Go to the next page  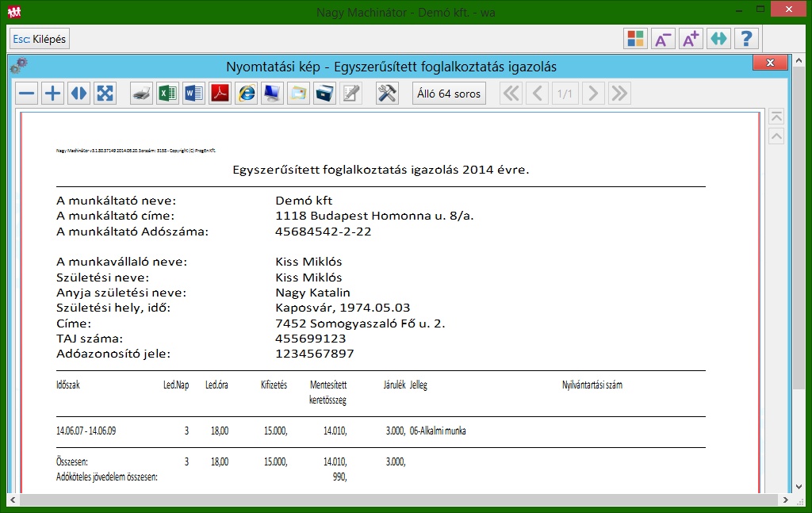(593, 94)
